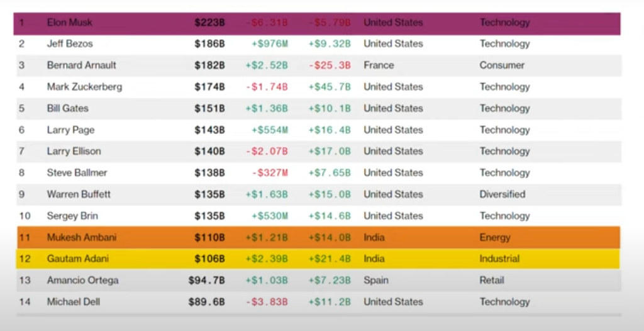The height and width of the screenshot is (331, 644).
Task: Select the Diversified industry label
Action: click(x=502, y=194)
